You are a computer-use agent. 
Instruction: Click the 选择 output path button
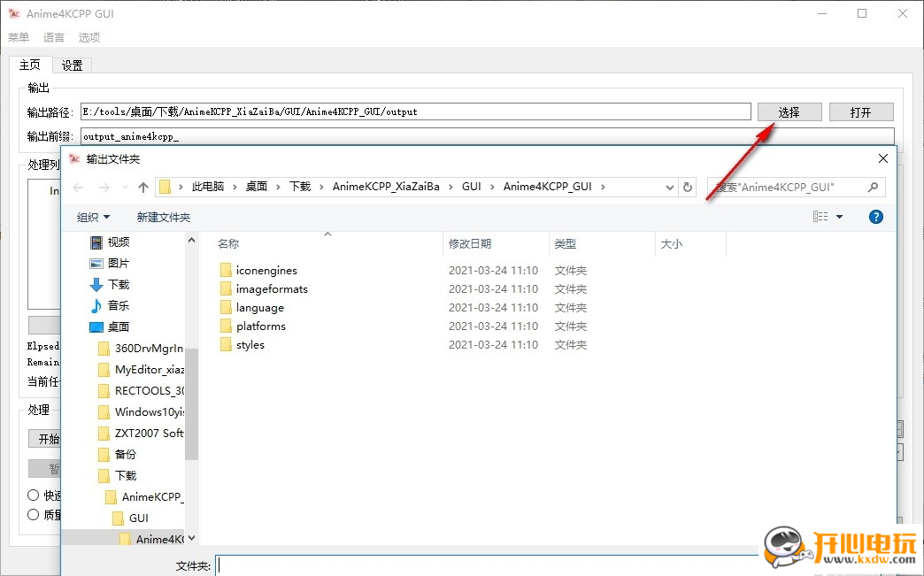point(789,111)
